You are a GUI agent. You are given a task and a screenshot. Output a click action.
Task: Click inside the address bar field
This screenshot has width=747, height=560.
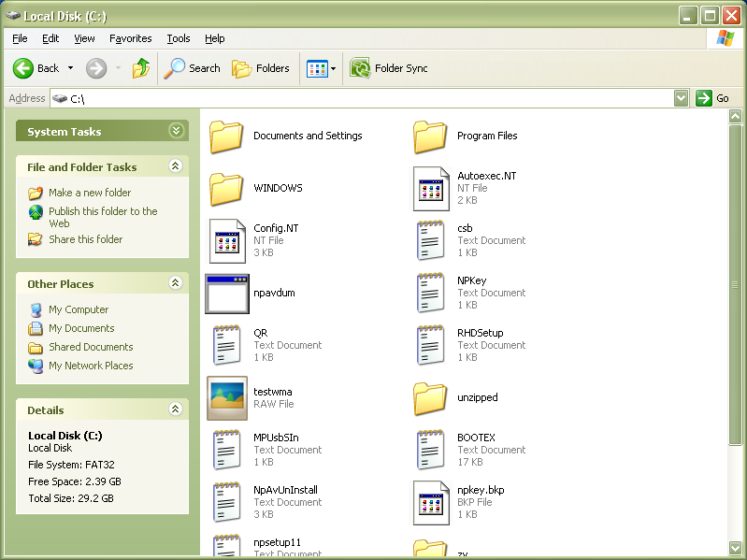(374, 98)
